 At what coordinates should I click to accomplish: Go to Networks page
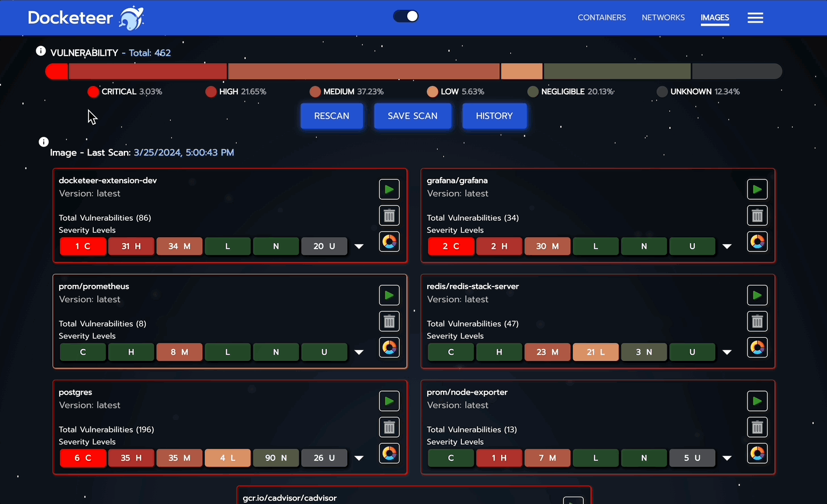663,18
